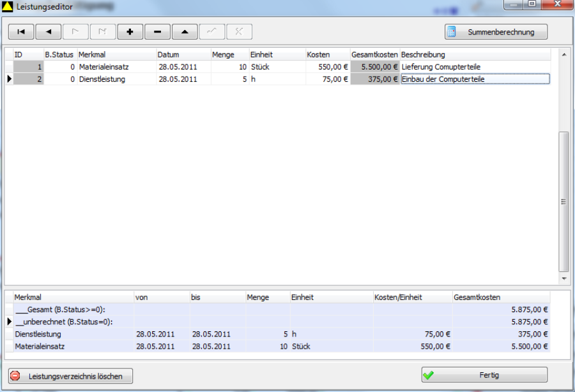Click the Kosten/Einheit header in summary grid
The height and width of the screenshot is (392, 575).
coord(412,298)
